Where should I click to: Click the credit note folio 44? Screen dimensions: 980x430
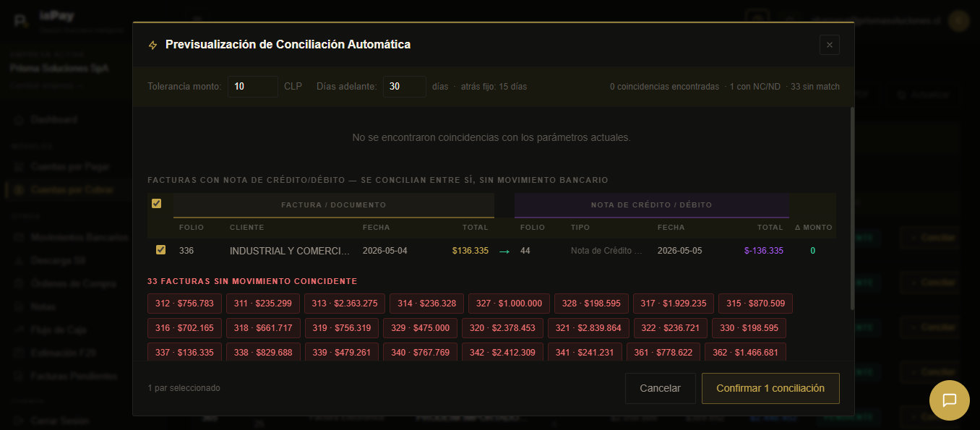(525, 251)
